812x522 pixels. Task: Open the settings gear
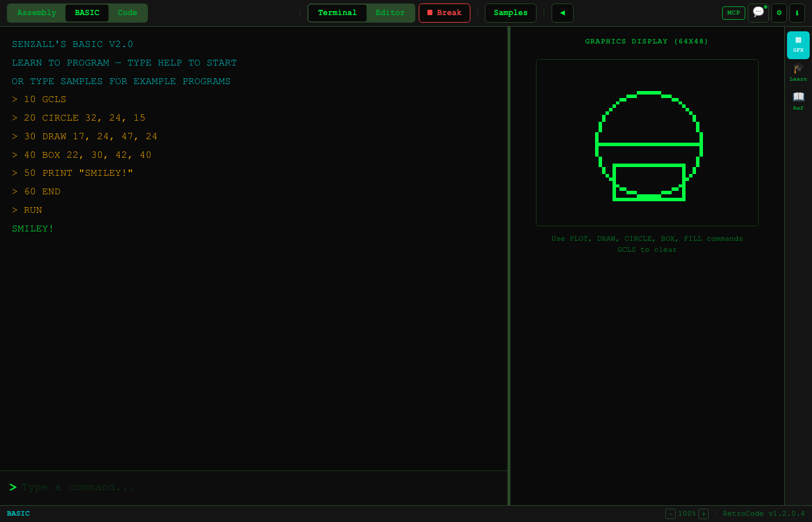779,13
